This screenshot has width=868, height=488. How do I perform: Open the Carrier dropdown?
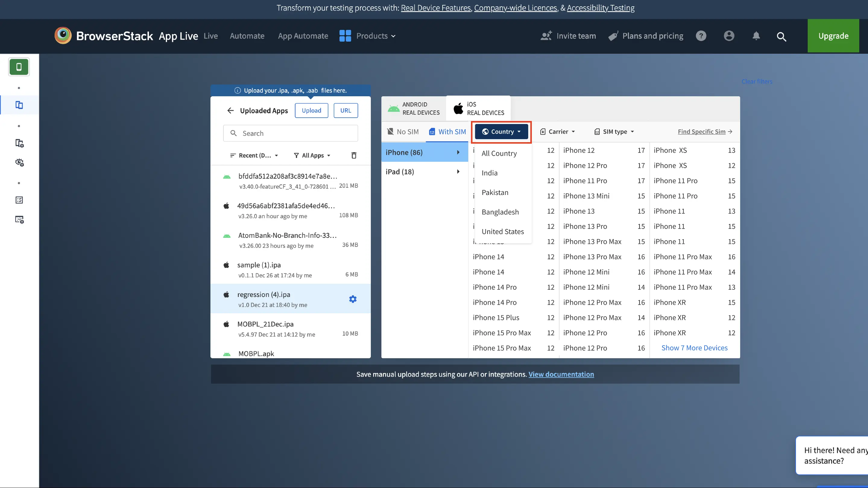tap(558, 132)
